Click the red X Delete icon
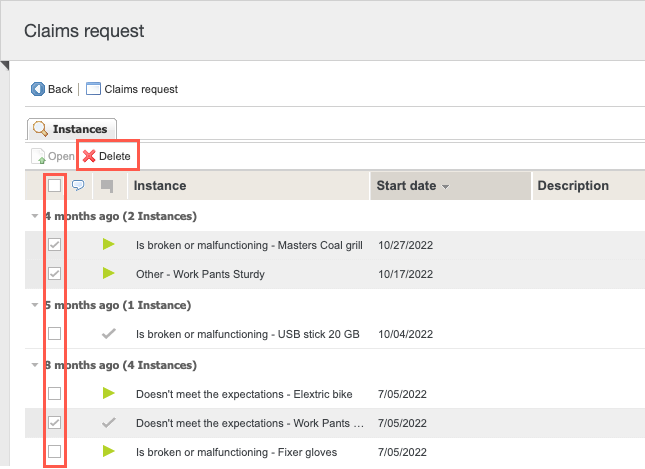Image resolution: width=645 pixels, height=469 pixels. 89,156
